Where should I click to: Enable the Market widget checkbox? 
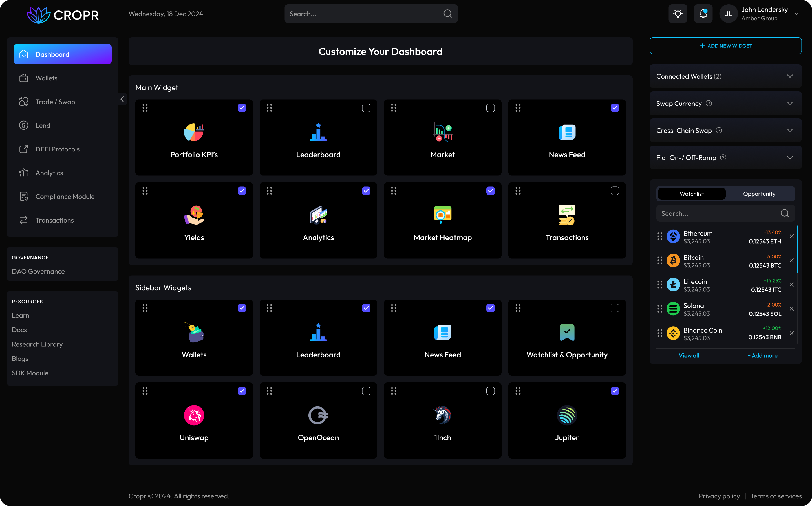click(490, 108)
